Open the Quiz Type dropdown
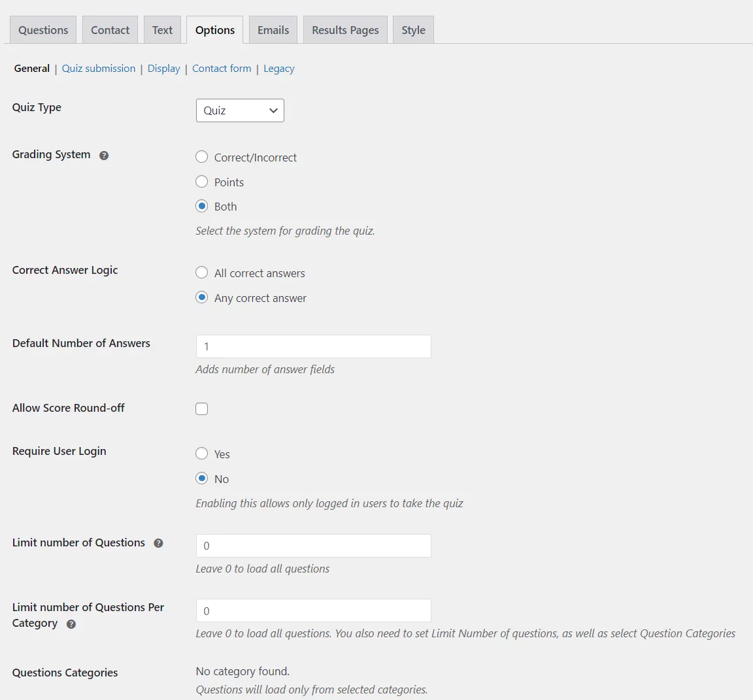753x700 pixels. (240, 110)
